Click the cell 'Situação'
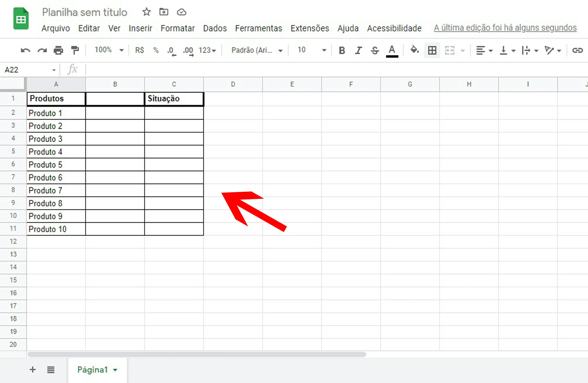 [174, 99]
